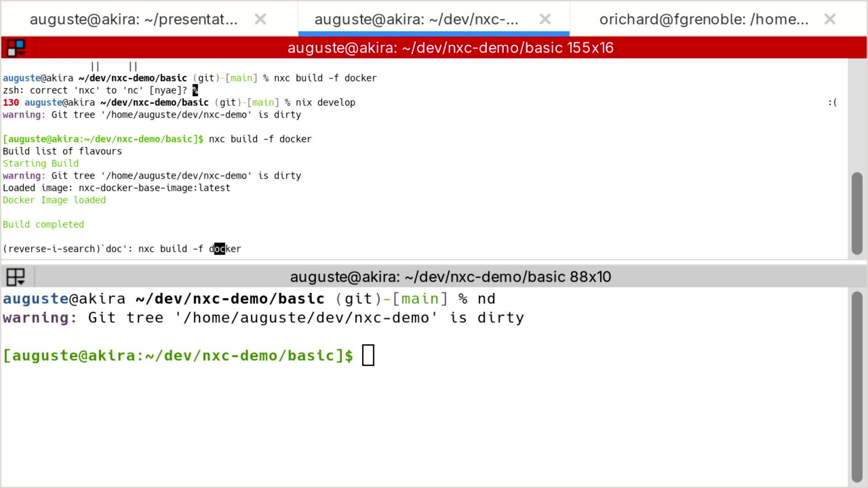868x488 pixels.
Task: Close the orichard@fgrenoble tab
Action: (830, 19)
